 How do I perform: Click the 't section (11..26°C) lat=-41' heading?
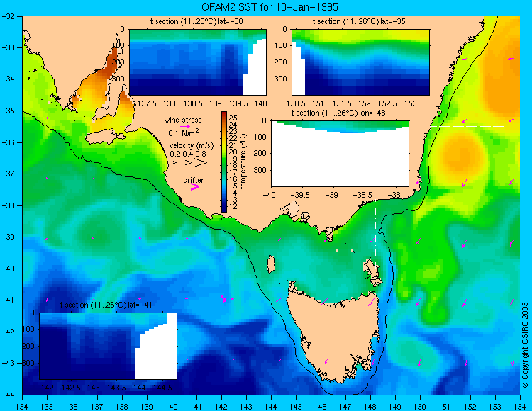click(106, 305)
